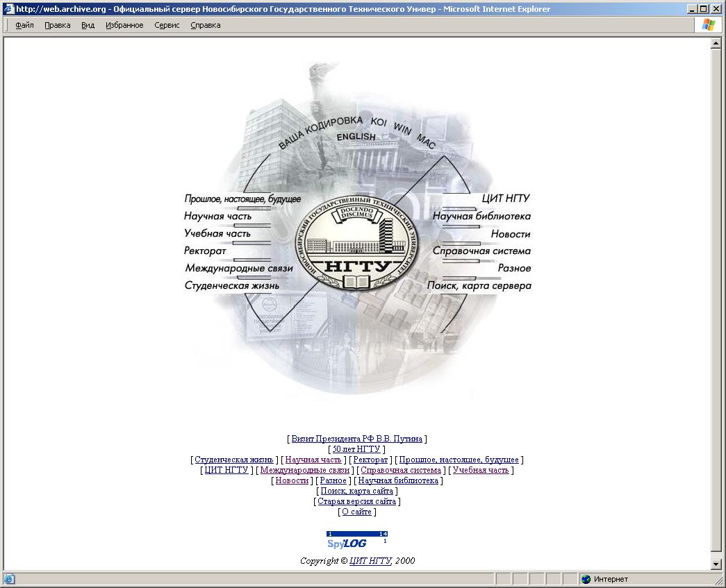Click the Windows flag logo in toolbar
Viewport: 726px width, 588px height.
(x=709, y=25)
